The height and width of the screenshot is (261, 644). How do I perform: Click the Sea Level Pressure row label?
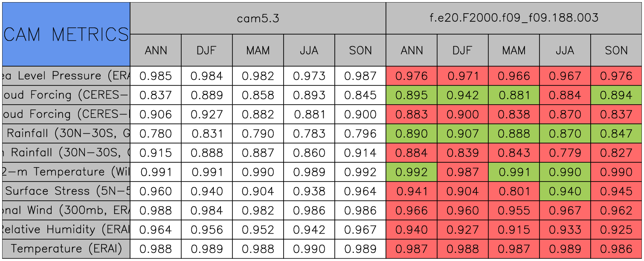click(66, 76)
